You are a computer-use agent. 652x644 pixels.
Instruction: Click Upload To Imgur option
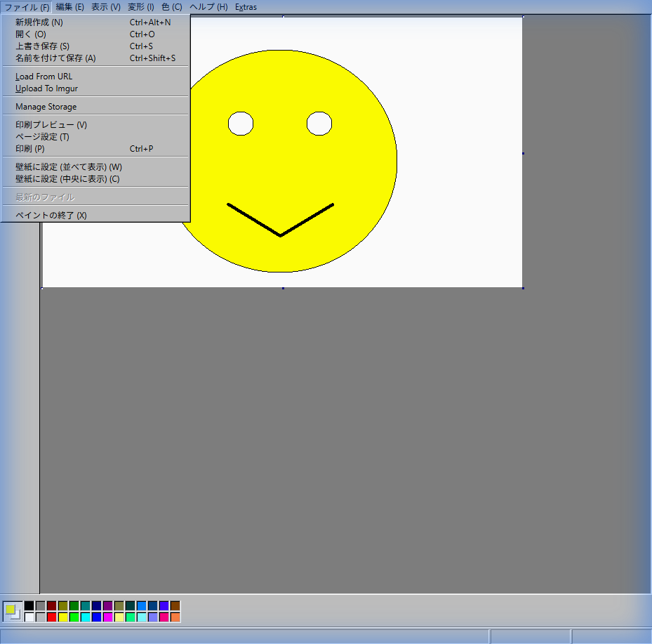(46, 88)
